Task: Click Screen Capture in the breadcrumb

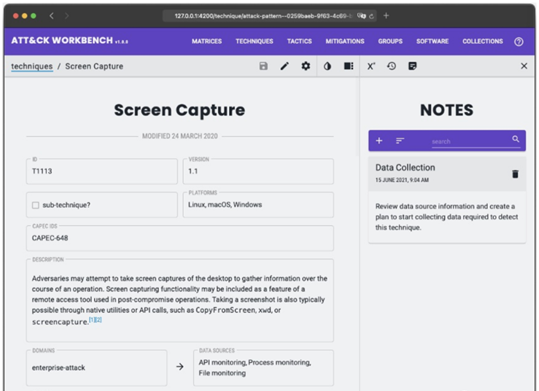Action: click(94, 66)
